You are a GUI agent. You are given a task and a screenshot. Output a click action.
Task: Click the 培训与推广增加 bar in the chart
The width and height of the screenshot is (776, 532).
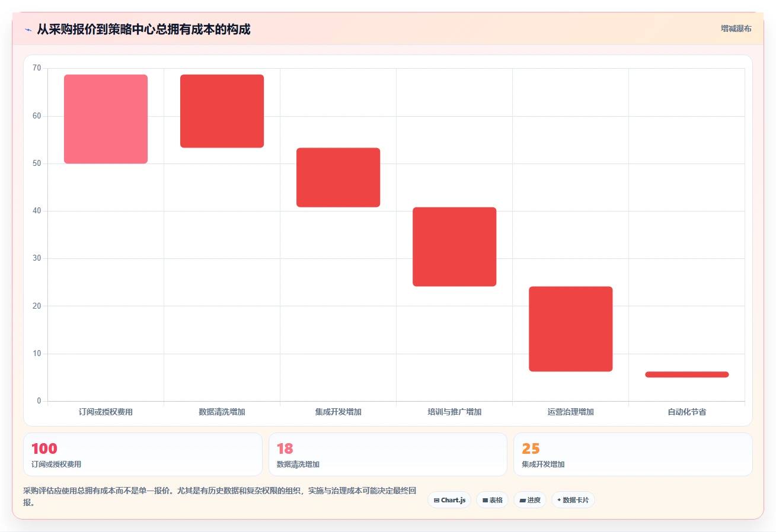point(454,247)
